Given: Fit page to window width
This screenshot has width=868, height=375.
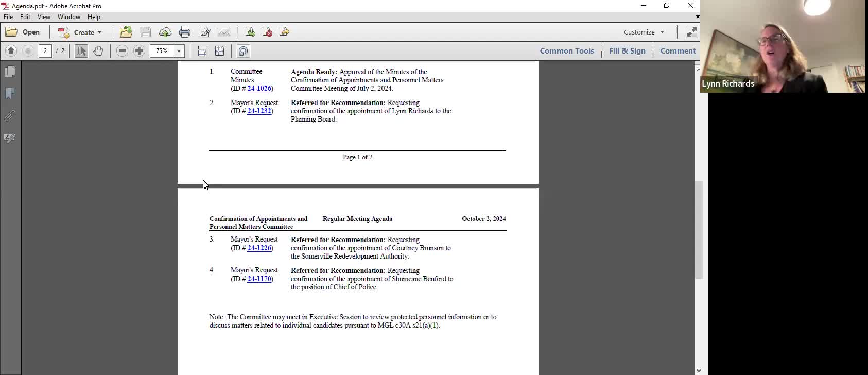Looking at the screenshot, I should (202, 50).
